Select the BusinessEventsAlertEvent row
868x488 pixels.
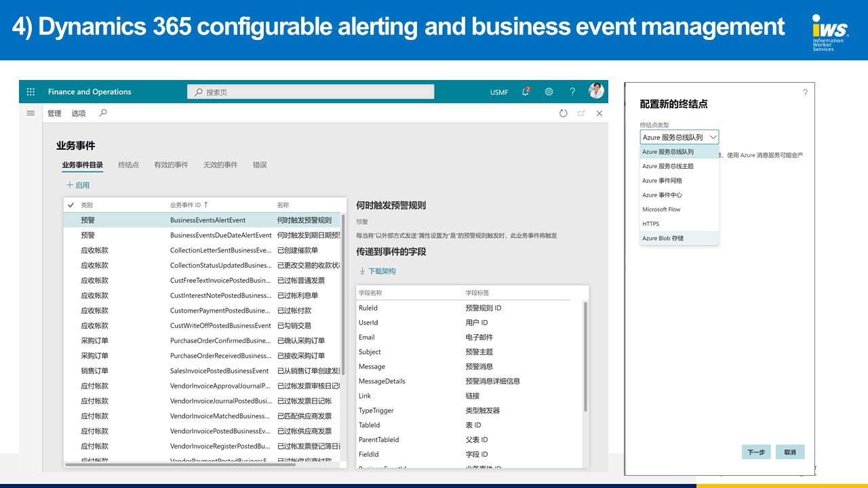pos(202,220)
